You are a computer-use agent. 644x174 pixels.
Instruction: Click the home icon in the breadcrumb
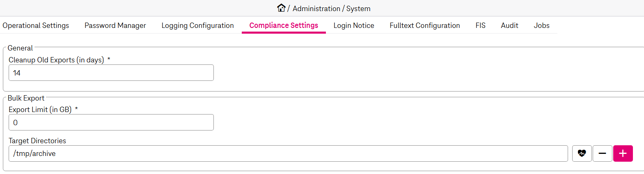281,8
